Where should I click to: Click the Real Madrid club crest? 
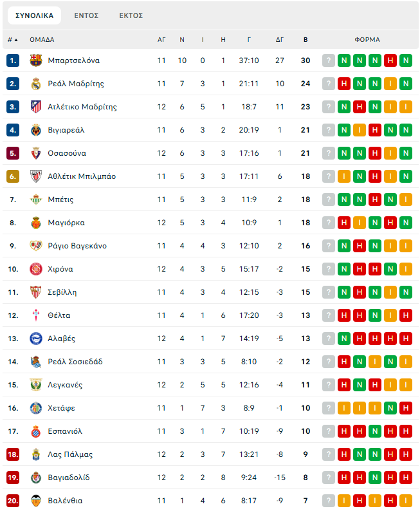(36, 84)
